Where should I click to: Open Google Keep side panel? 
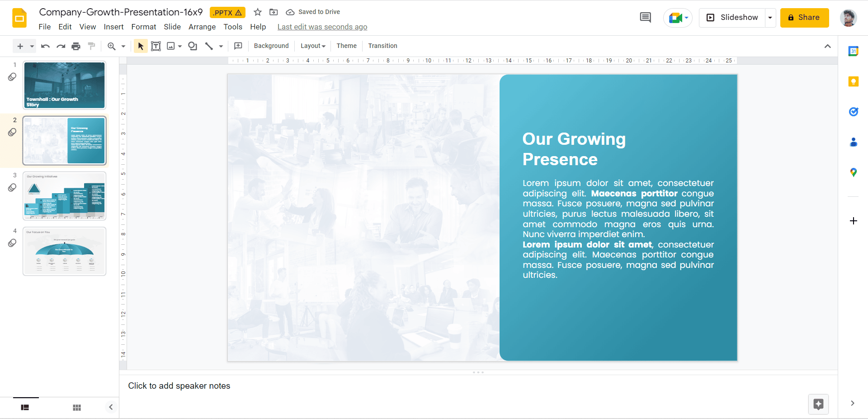coord(854,81)
